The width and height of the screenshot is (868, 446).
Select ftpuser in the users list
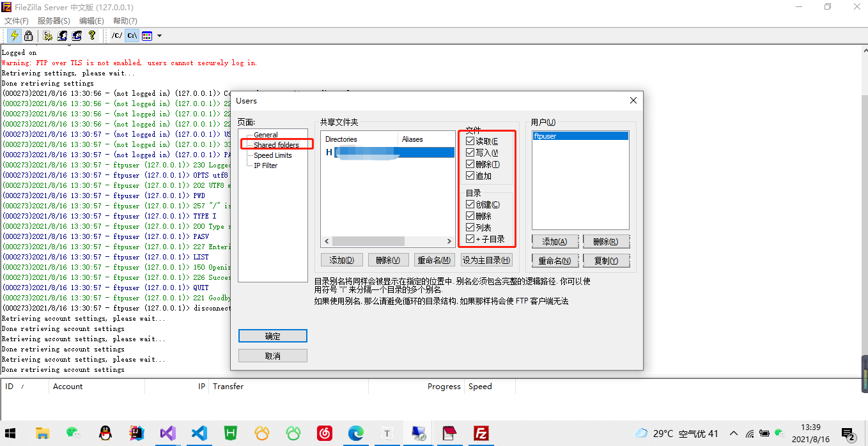(x=580, y=136)
